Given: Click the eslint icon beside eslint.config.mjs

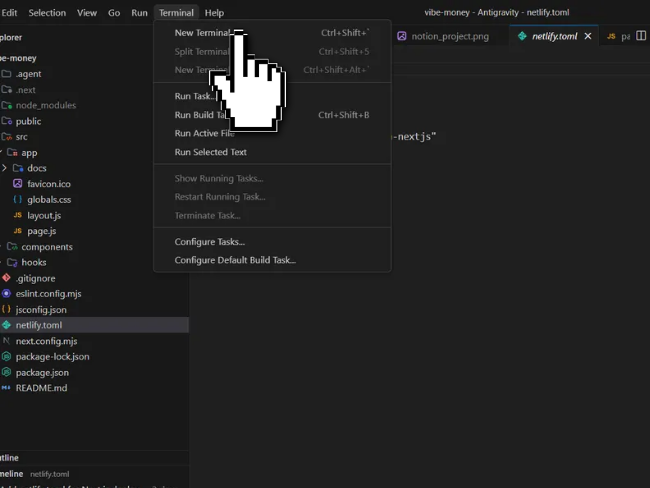Looking at the screenshot, I should [6, 294].
